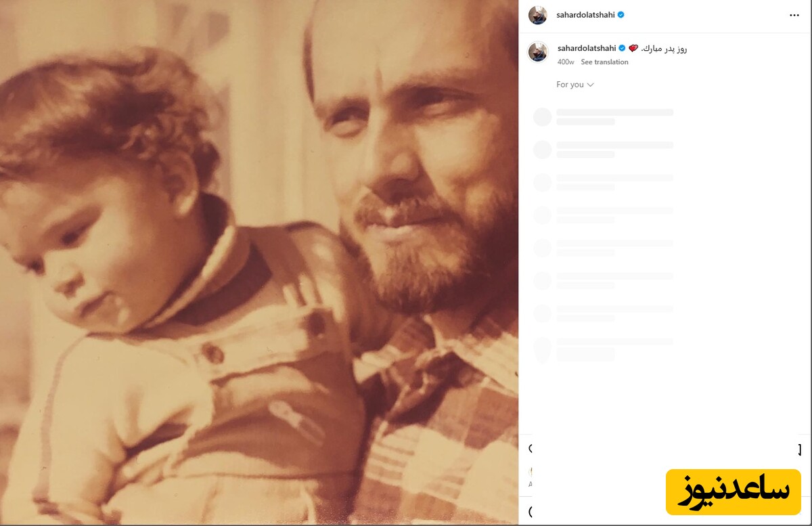Click the "400w" post timestamp
812x526 pixels.
click(x=566, y=62)
